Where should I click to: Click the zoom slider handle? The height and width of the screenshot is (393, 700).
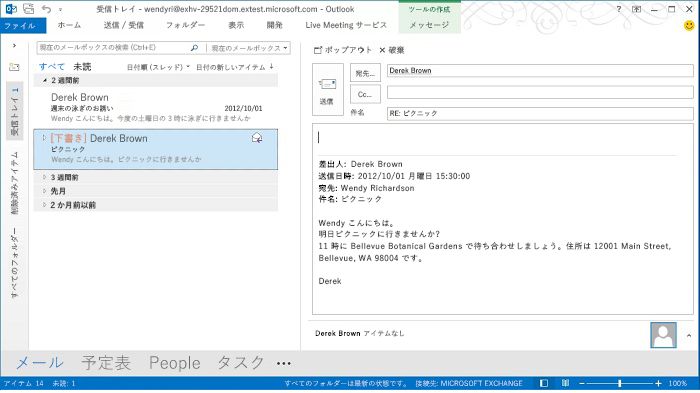coord(620,383)
